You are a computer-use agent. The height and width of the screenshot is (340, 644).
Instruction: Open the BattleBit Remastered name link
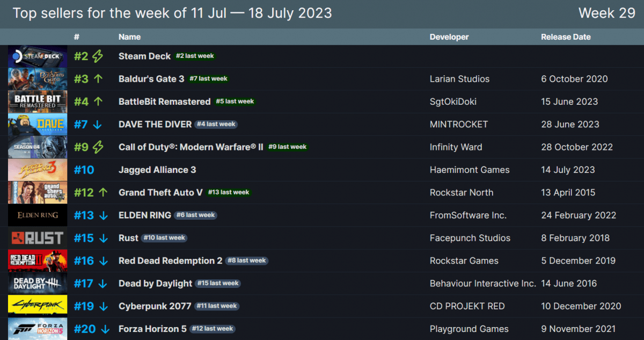point(164,102)
